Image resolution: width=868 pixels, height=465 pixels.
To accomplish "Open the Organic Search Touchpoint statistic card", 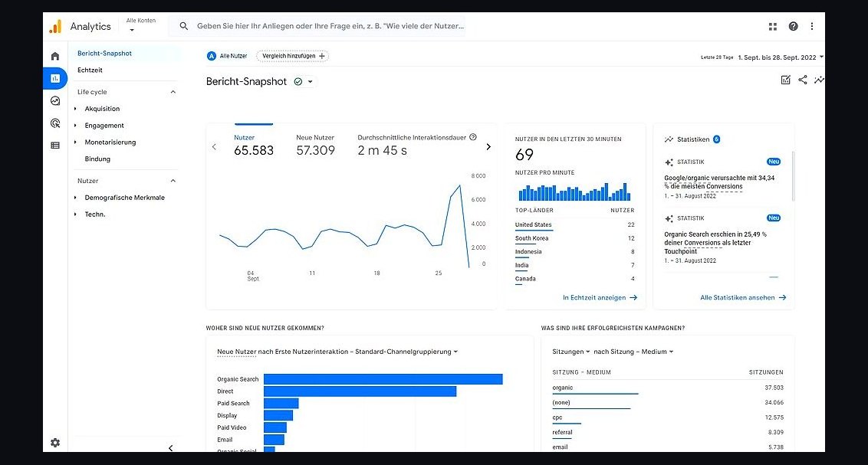I will 722,240.
